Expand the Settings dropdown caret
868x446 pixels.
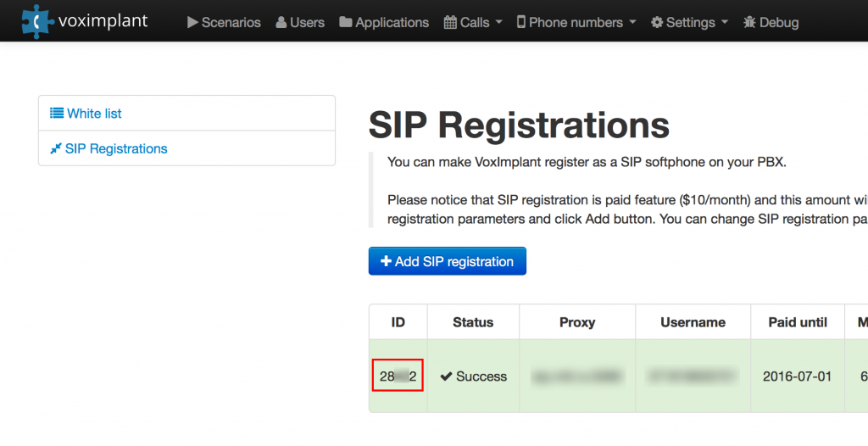tap(725, 22)
